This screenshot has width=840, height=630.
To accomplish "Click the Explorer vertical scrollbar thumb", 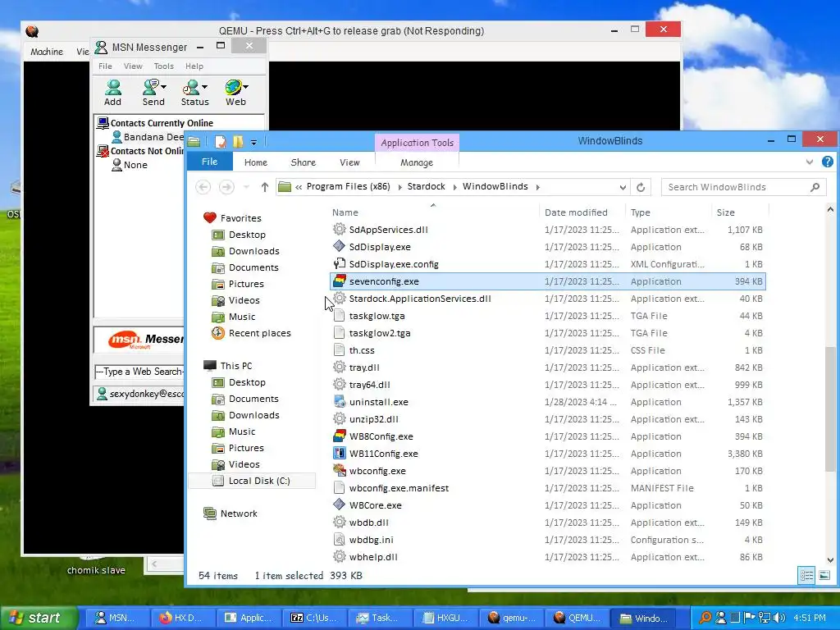I will click(830, 410).
